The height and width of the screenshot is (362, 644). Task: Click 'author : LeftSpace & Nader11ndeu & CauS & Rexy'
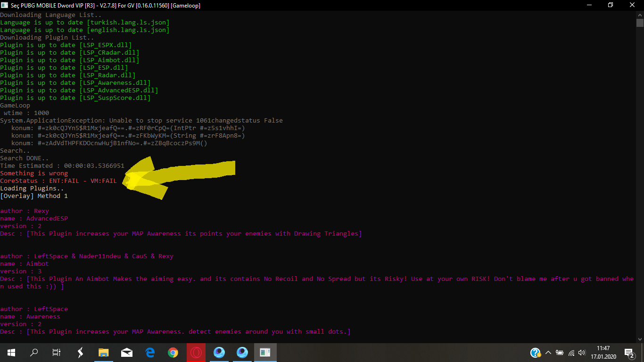[x=87, y=256]
